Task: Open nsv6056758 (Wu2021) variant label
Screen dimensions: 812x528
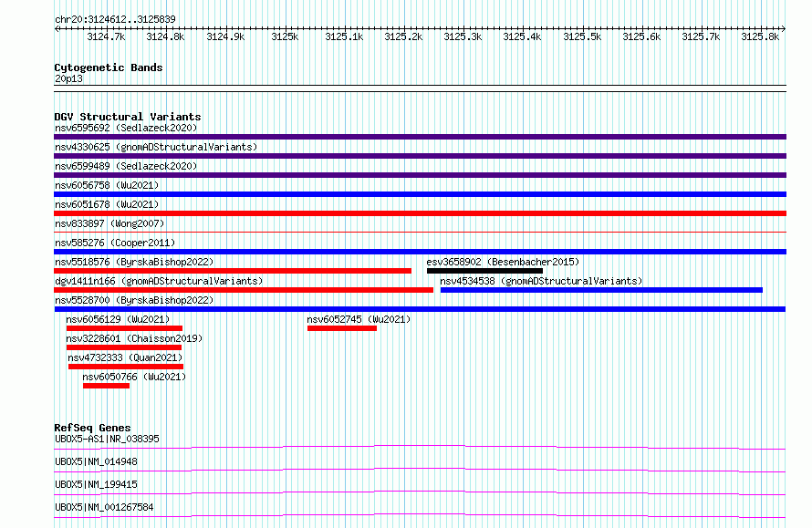Action: tap(107, 185)
